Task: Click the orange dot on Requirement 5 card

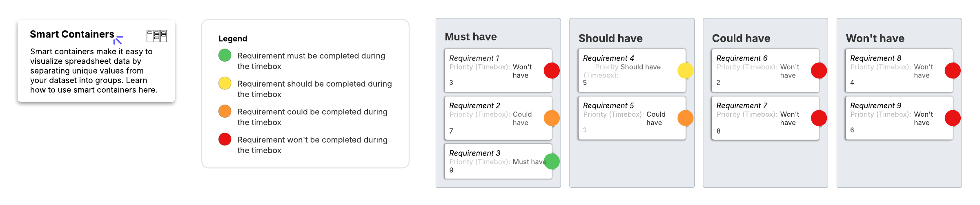Action: pos(685,118)
